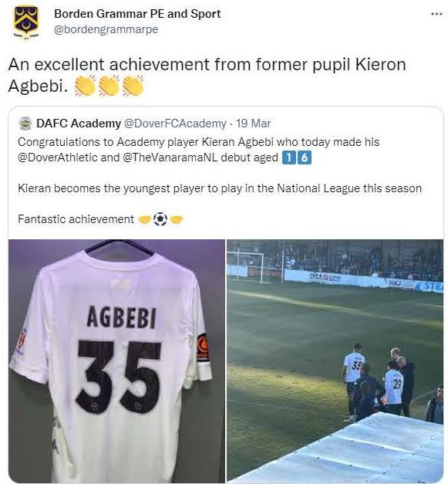Open @bordengrammarpe handle link

tap(106, 29)
